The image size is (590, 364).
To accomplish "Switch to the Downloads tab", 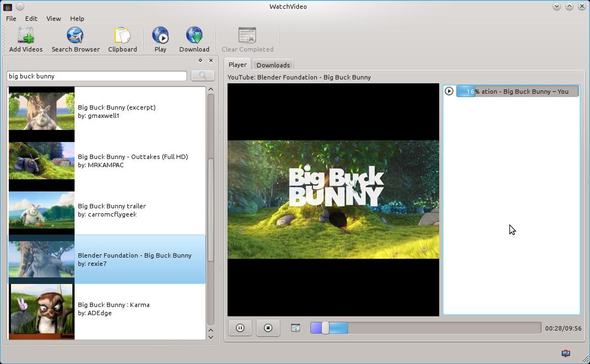I will (x=273, y=65).
